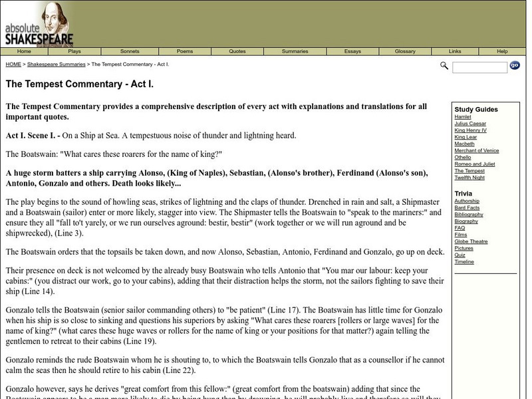Open the Glossary page
532x399 pixels.
(x=404, y=50)
